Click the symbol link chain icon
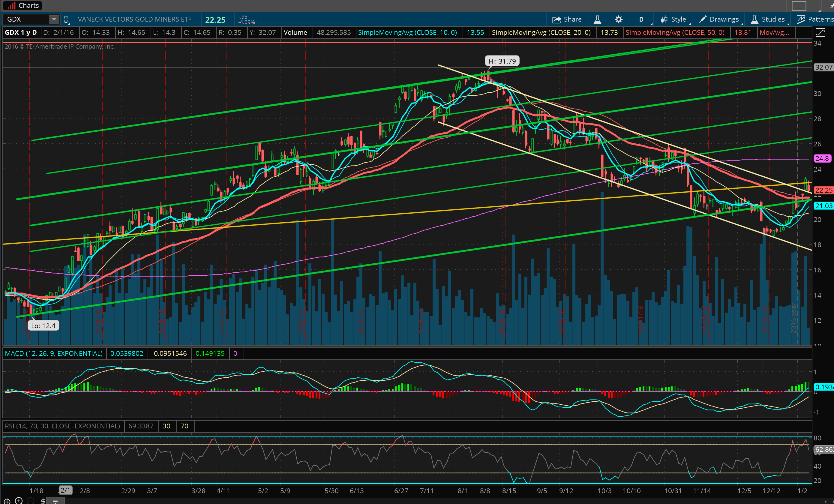Image resolution: width=834 pixels, height=504 pixels. click(x=66, y=19)
